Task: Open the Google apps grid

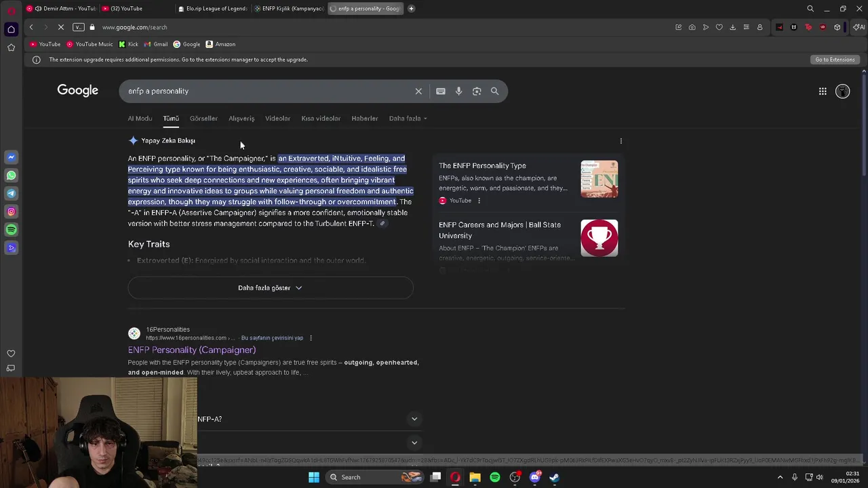Action: point(823,91)
